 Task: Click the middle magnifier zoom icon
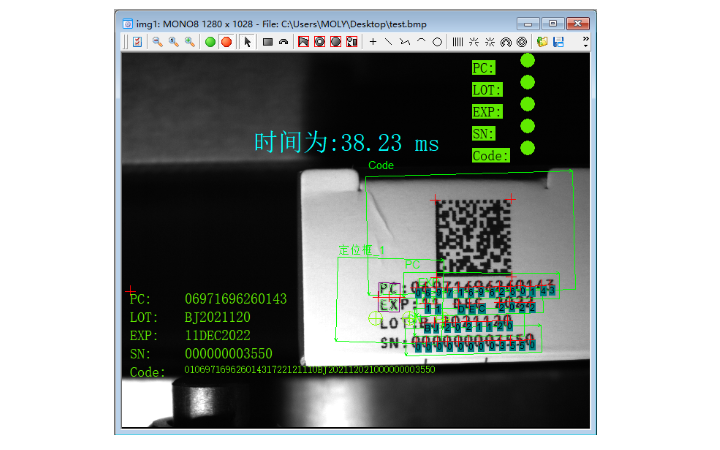click(x=174, y=42)
